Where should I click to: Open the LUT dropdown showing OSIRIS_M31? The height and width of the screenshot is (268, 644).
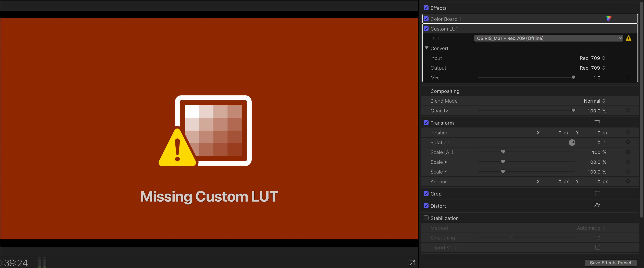[548, 38]
